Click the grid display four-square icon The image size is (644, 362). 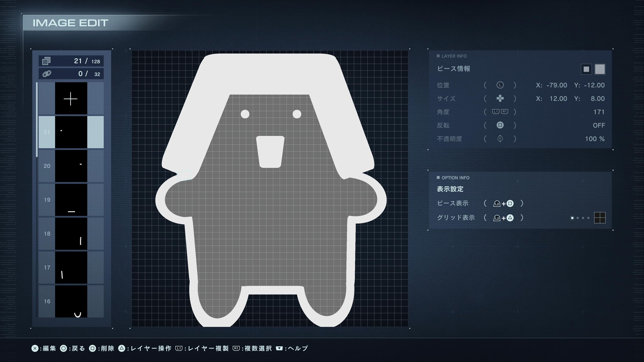(x=600, y=218)
